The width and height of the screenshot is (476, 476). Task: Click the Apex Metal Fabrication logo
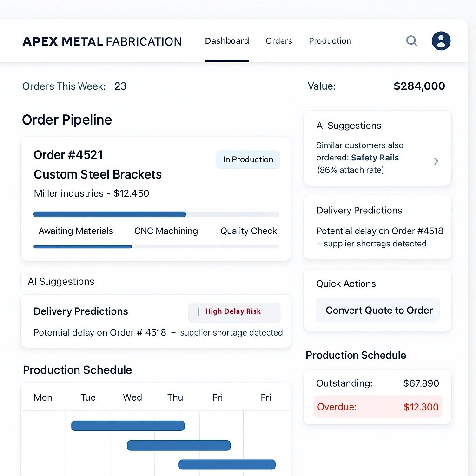click(102, 41)
